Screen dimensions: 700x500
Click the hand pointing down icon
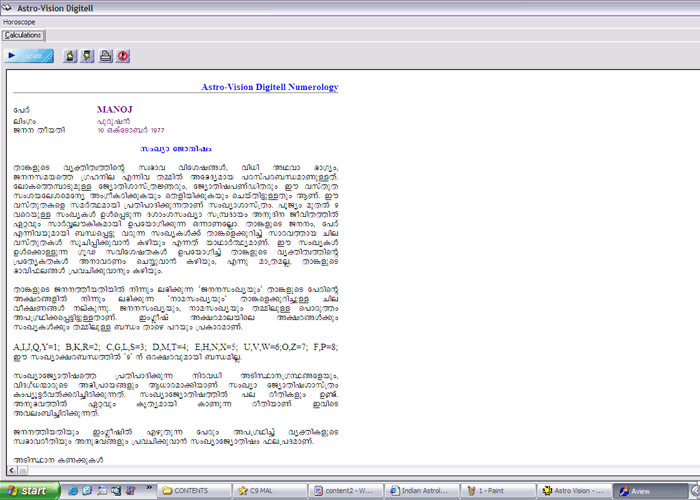click(x=87, y=56)
